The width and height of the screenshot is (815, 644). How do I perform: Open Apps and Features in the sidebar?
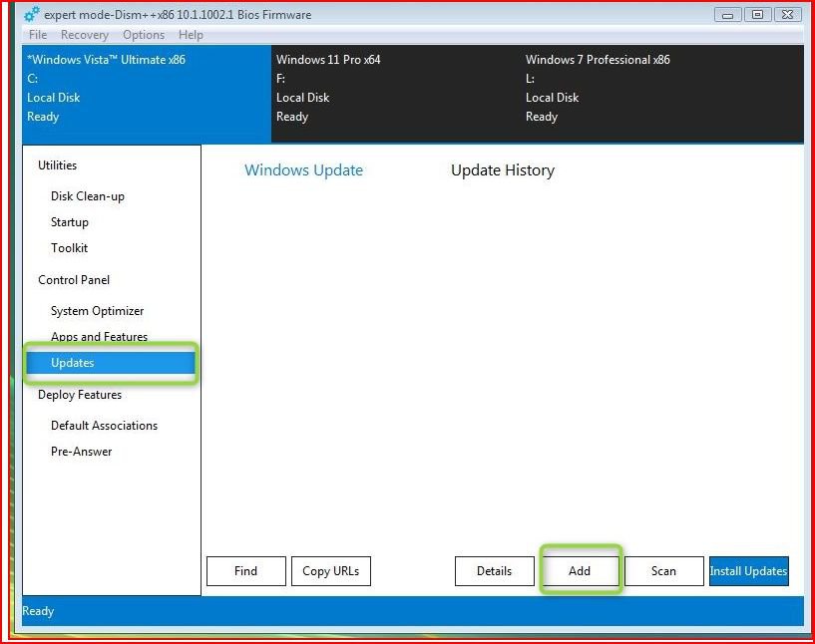100,337
